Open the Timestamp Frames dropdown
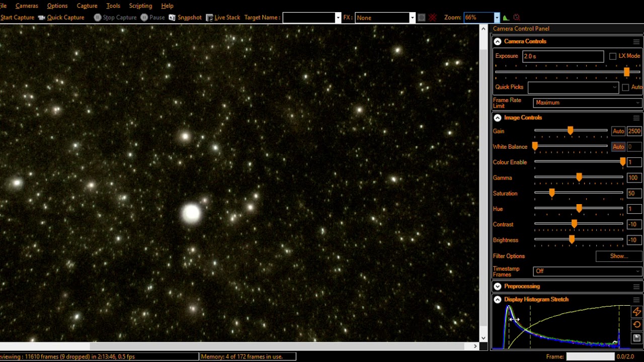The height and width of the screenshot is (362, 644). tap(587, 271)
